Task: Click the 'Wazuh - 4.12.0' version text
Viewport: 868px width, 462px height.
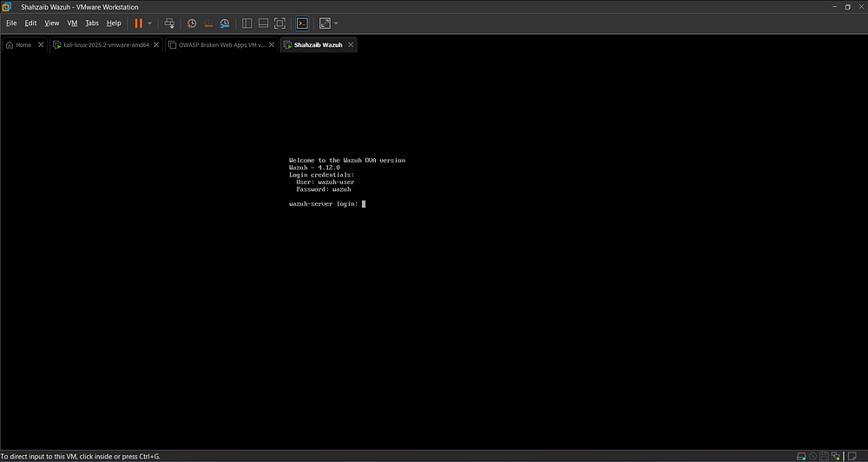Action: (314, 168)
